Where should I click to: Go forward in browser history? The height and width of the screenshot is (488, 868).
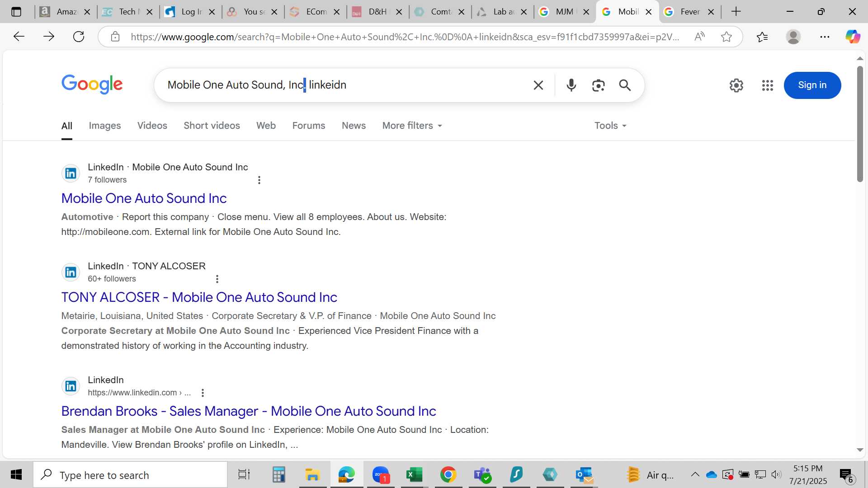pyautogui.click(x=48, y=37)
